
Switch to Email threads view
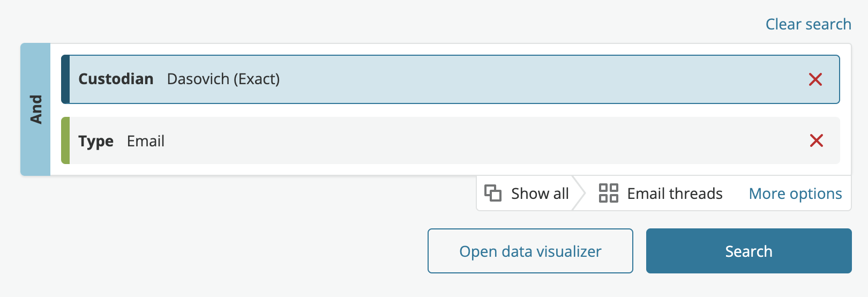coord(661,193)
